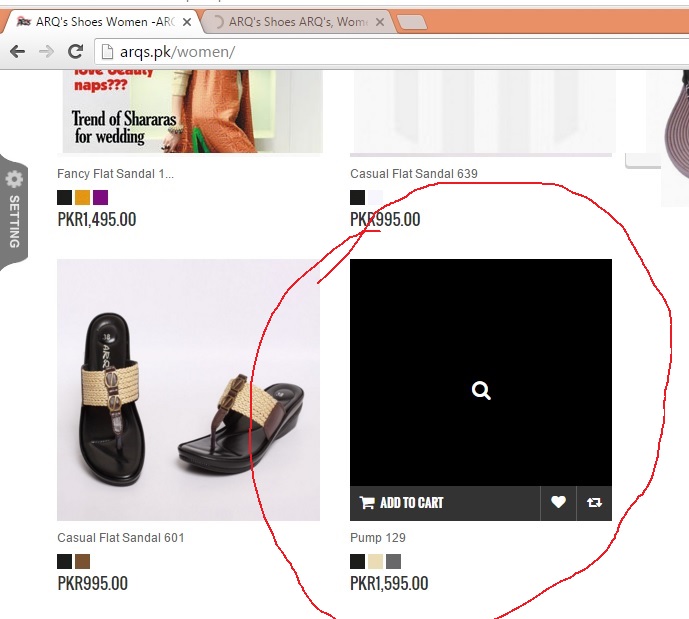Click the magnifier quick-view icon on Pump 129

pyautogui.click(x=481, y=391)
